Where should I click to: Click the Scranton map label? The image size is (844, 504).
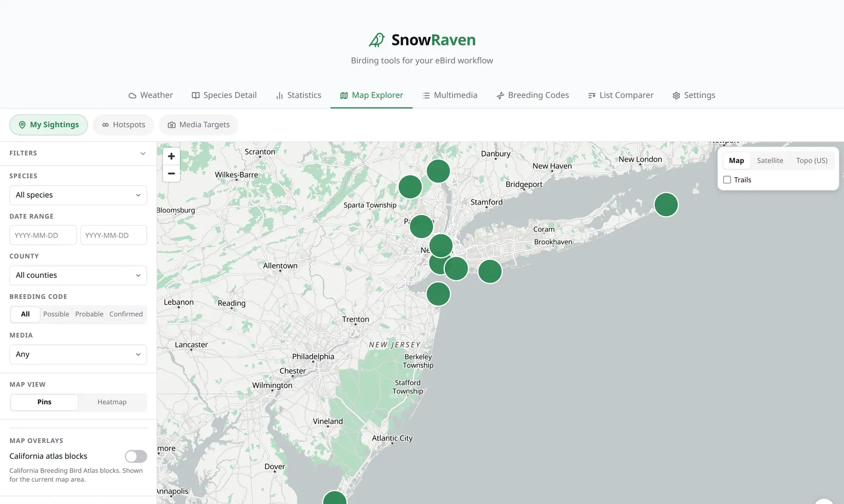pos(260,152)
